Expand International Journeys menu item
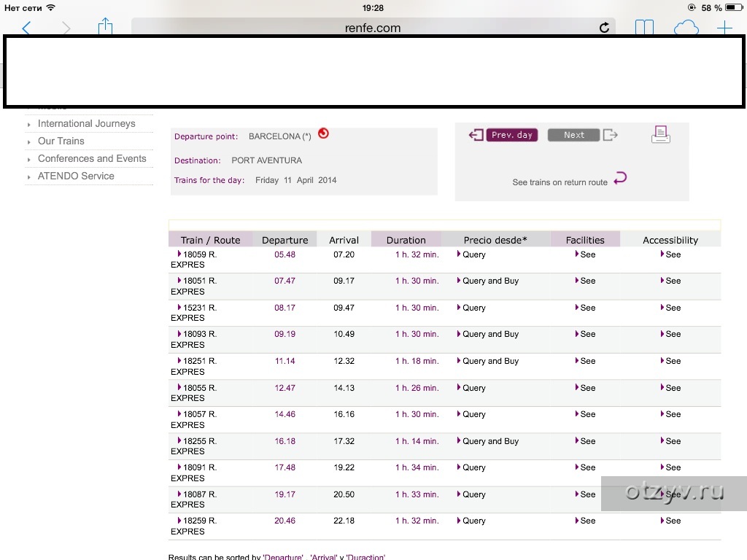747x560 pixels. click(86, 124)
